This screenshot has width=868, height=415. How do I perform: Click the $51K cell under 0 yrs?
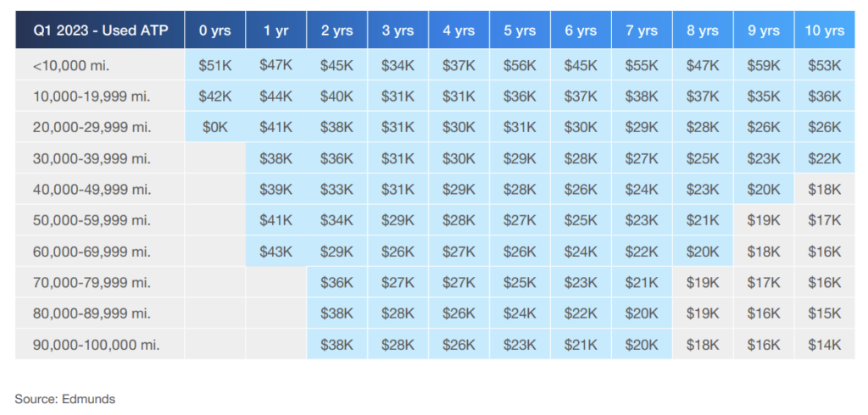pyautogui.click(x=215, y=65)
